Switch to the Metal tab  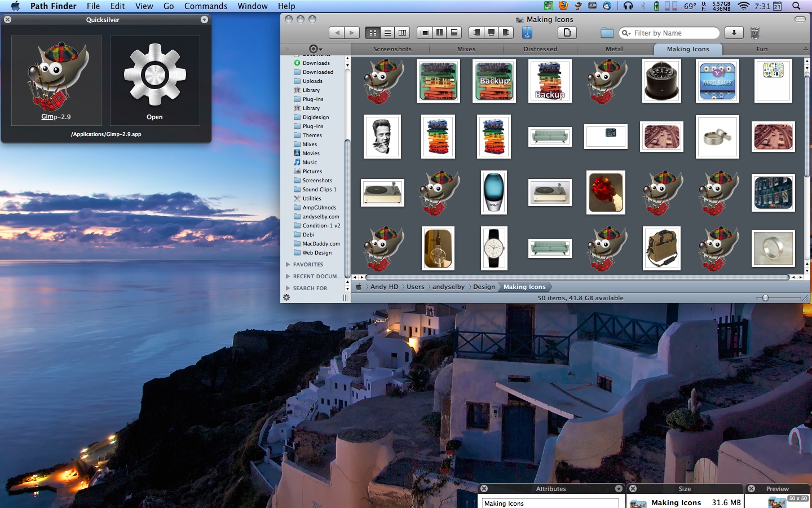(614, 49)
